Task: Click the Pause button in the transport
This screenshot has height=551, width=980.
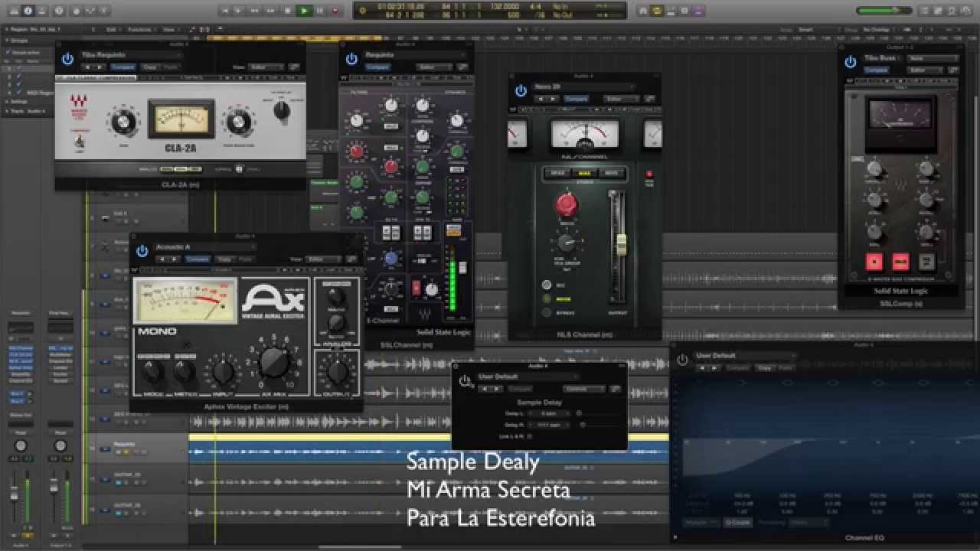Action: tap(320, 11)
